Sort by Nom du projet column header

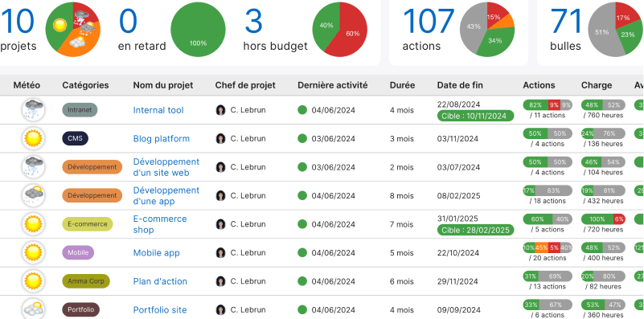[163, 85]
